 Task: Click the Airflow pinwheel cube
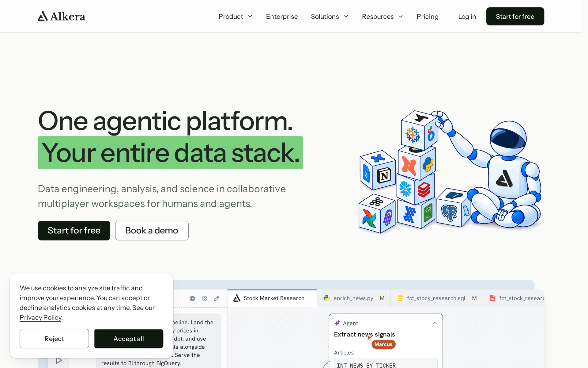click(369, 218)
